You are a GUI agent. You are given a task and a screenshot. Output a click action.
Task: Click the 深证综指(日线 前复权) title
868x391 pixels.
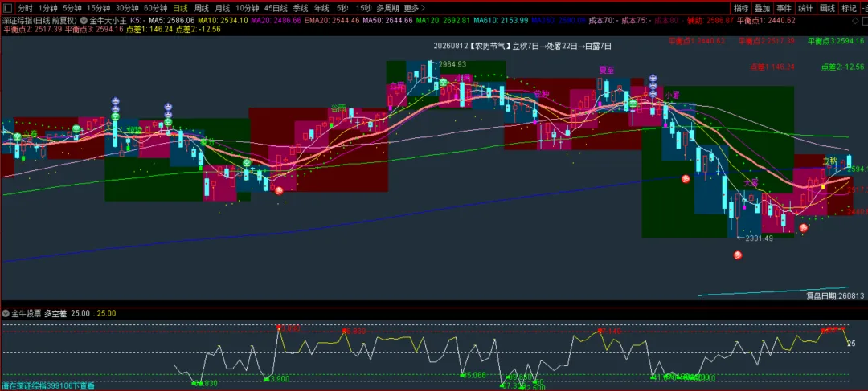(x=39, y=20)
